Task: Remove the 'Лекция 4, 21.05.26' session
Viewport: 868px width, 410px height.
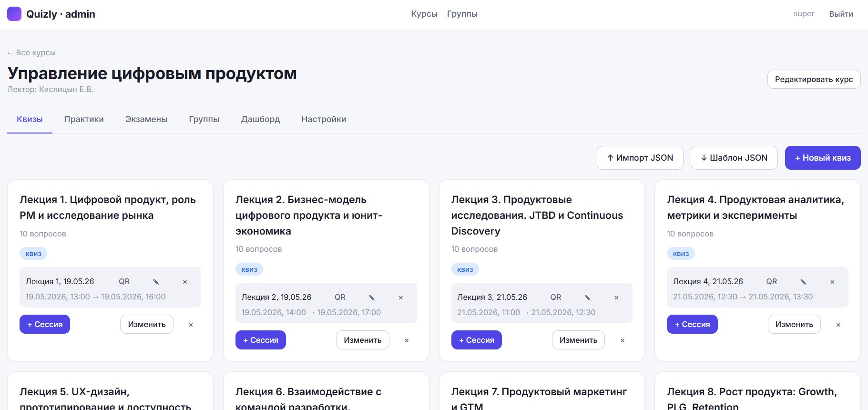Action: click(833, 282)
